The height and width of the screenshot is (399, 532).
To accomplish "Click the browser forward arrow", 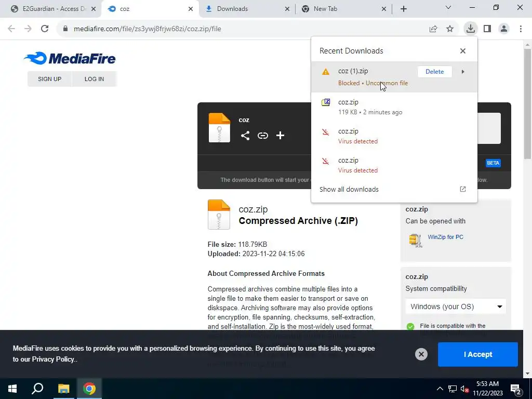I will point(28,29).
